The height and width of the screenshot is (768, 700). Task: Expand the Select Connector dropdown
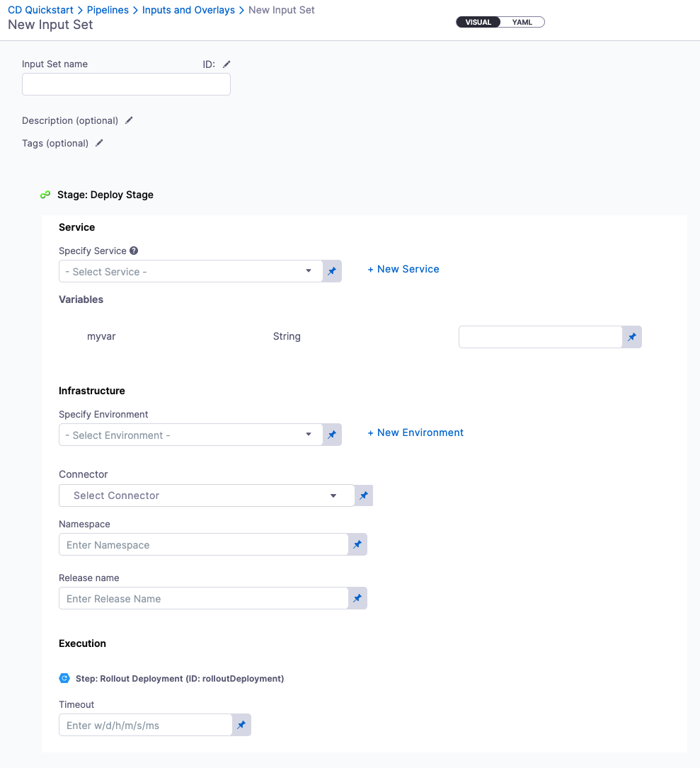point(206,495)
